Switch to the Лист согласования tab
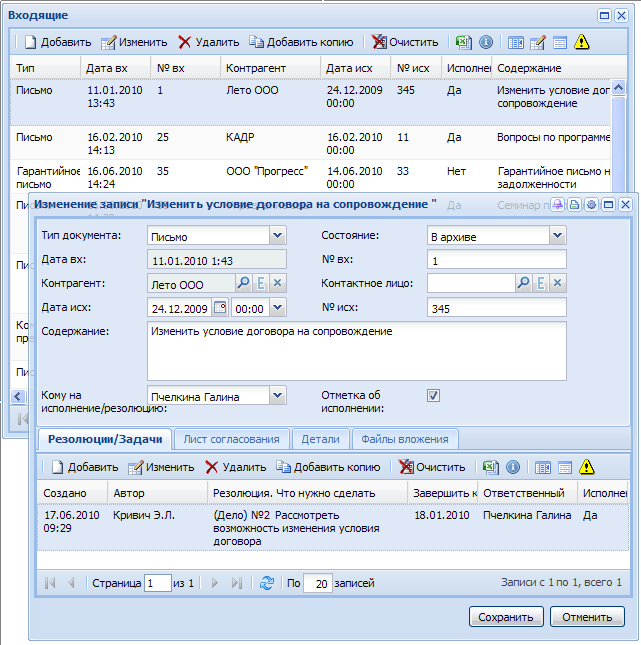Screen dimensions: 641x645 pyautogui.click(x=231, y=439)
